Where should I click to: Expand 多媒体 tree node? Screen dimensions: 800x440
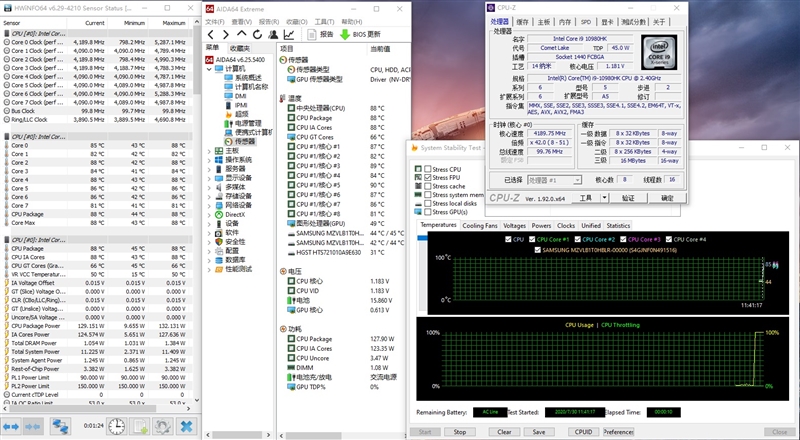[x=209, y=188]
